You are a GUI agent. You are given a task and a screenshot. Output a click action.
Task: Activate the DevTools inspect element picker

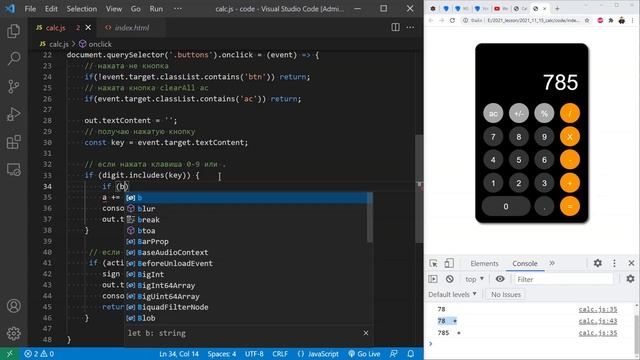pyautogui.click(x=433, y=263)
